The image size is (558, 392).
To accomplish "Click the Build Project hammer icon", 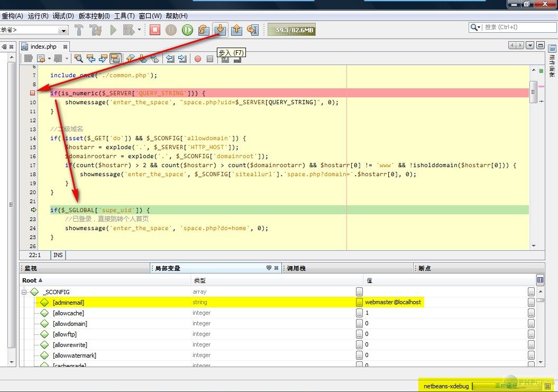I will [79, 30].
